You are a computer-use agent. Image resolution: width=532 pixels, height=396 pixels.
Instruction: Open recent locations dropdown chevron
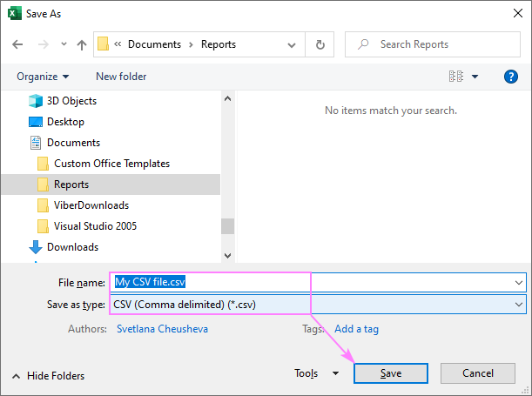click(64, 44)
